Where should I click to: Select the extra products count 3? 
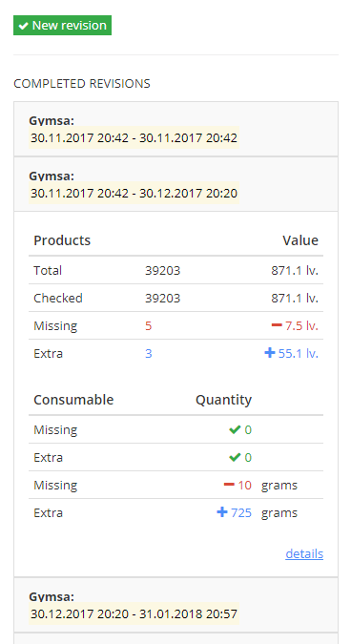pos(148,354)
